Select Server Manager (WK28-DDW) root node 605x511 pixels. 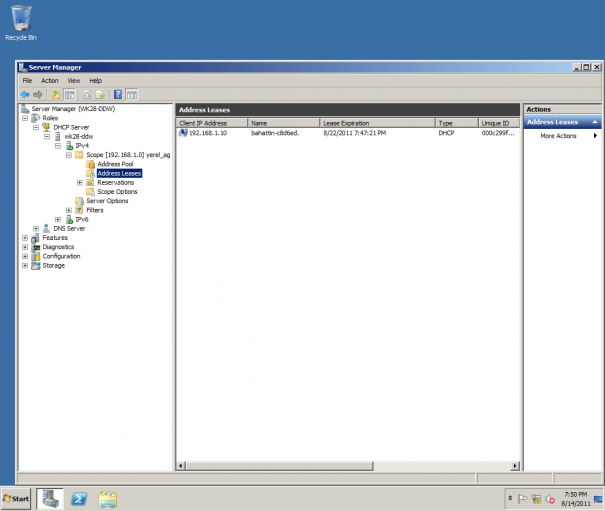click(x=73, y=109)
